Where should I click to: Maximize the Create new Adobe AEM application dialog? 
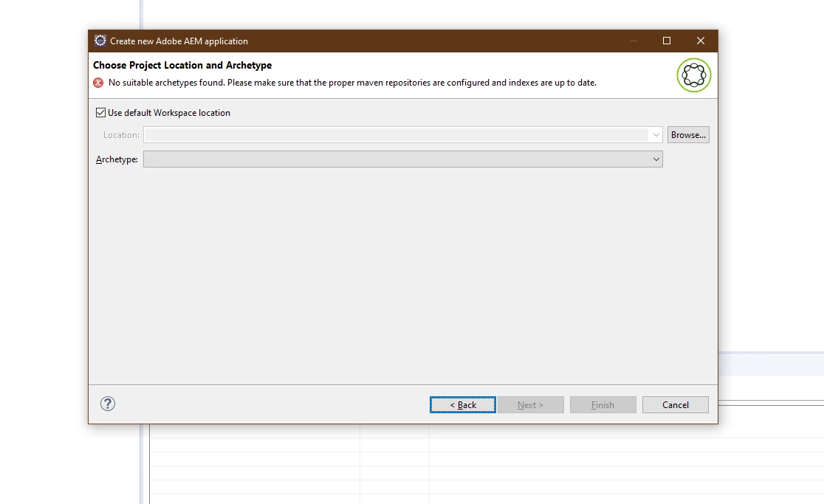click(666, 41)
